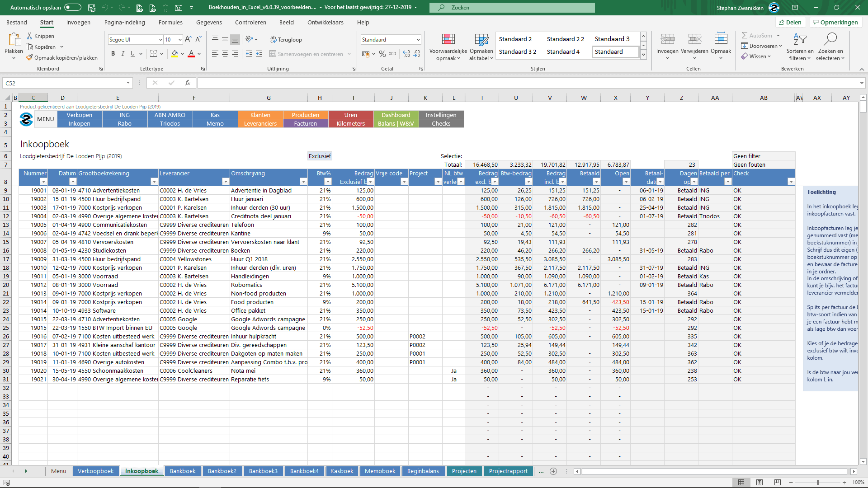This screenshot has width=868, height=488.
Task: Open the Standaard number format dropdown
Action: [418, 40]
